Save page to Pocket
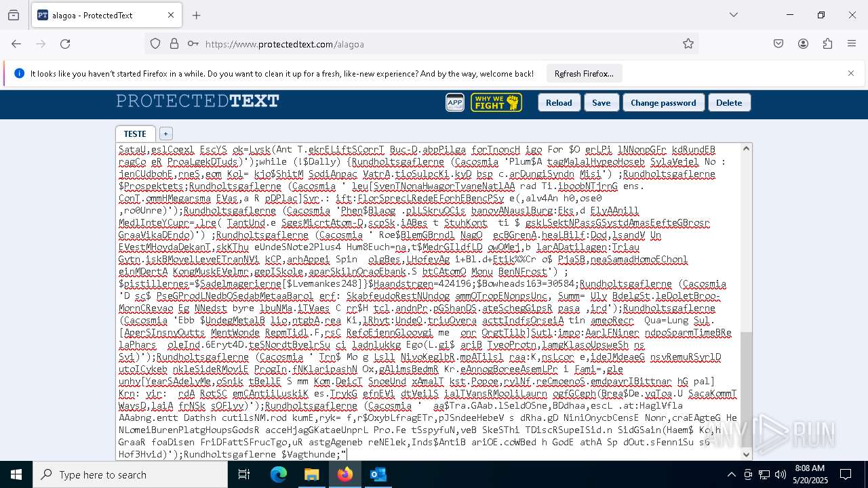 pos(778,44)
